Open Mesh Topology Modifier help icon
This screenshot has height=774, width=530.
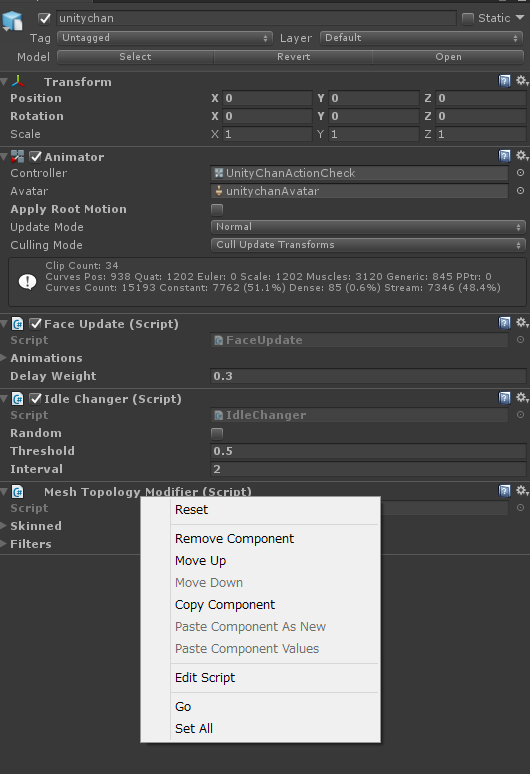coord(504,491)
